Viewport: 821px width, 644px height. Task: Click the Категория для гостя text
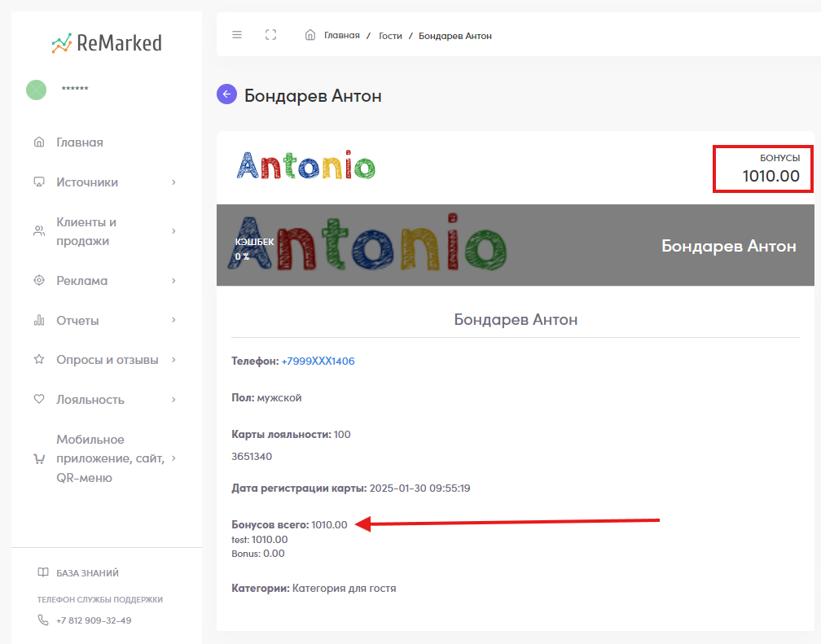(x=344, y=588)
